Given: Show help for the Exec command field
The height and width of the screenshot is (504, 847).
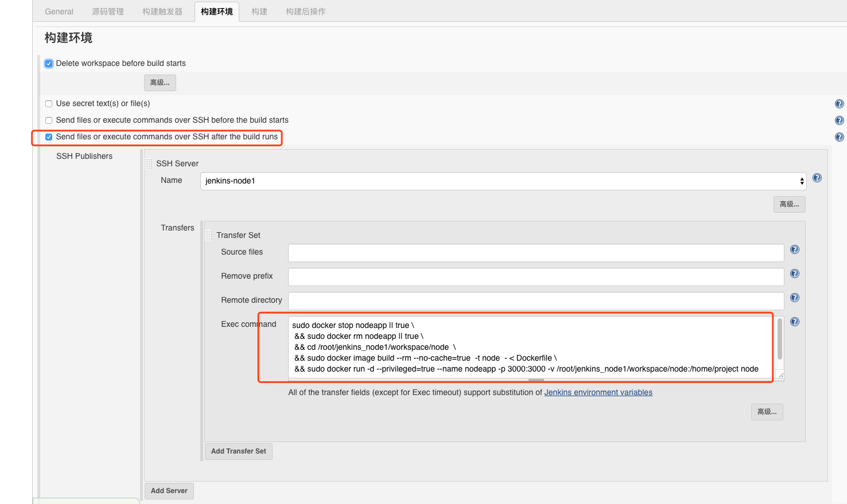Looking at the screenshot, I should [795, 322].
